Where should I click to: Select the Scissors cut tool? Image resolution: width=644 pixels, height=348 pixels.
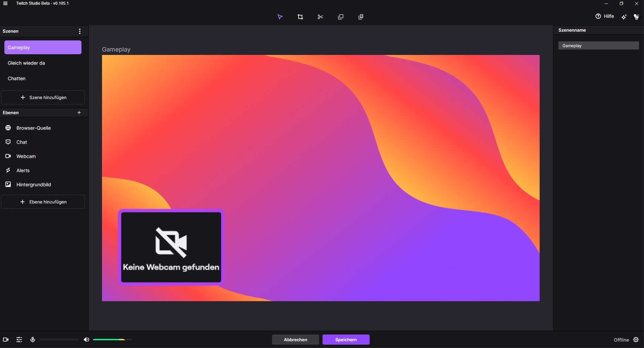tap(320, 17)
